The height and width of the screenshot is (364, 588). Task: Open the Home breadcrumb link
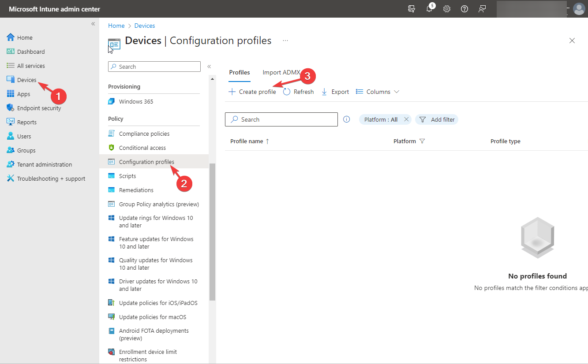[116, 26]
